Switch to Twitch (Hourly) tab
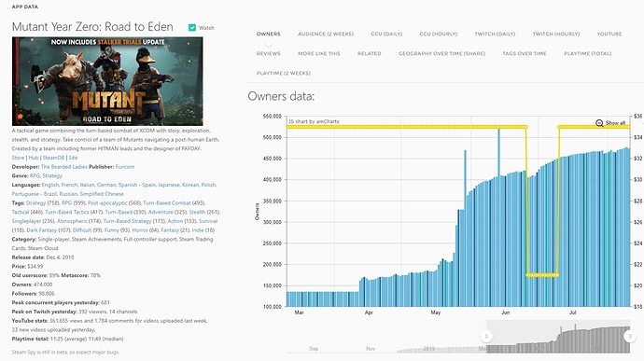Screen dimensions: 644x361 coord(556,35)
